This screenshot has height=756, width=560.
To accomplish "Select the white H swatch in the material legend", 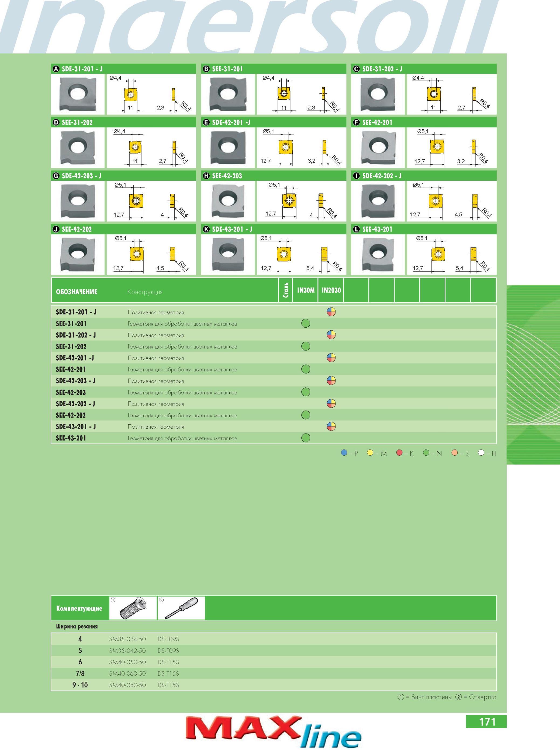I will pos(481,453).
